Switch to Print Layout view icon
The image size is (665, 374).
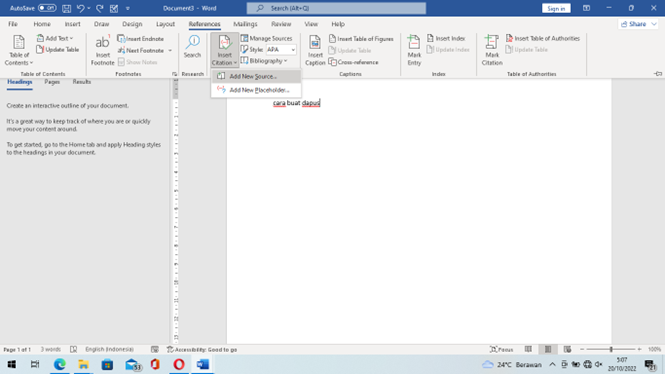[x=548, y=349]
